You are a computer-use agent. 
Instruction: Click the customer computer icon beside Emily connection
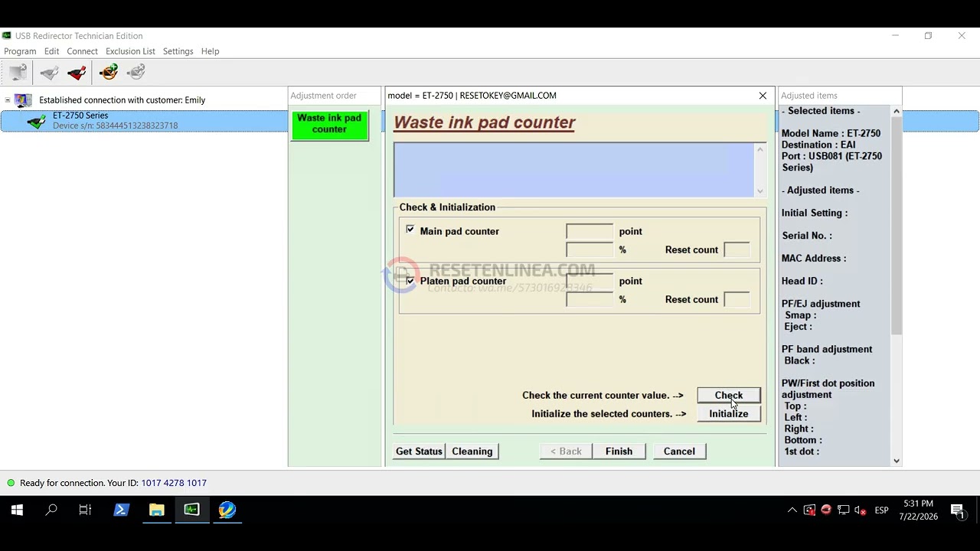click(24, 100)
